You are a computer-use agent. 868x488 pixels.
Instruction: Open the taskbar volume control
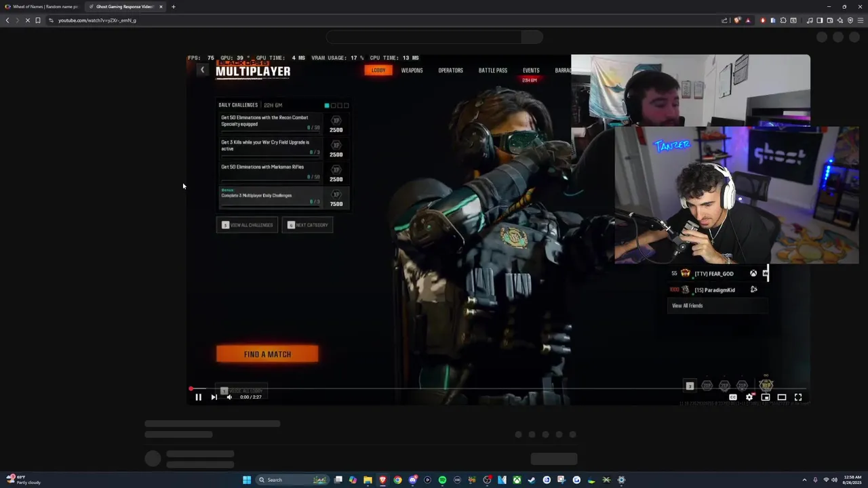click(834, 480)
